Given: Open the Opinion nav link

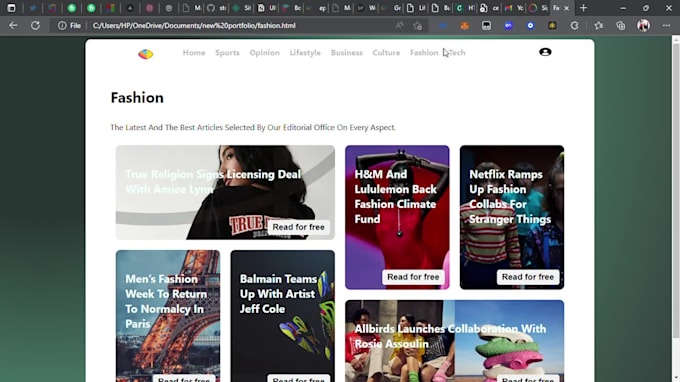Looking at the screenshot, I should (264, 52).
